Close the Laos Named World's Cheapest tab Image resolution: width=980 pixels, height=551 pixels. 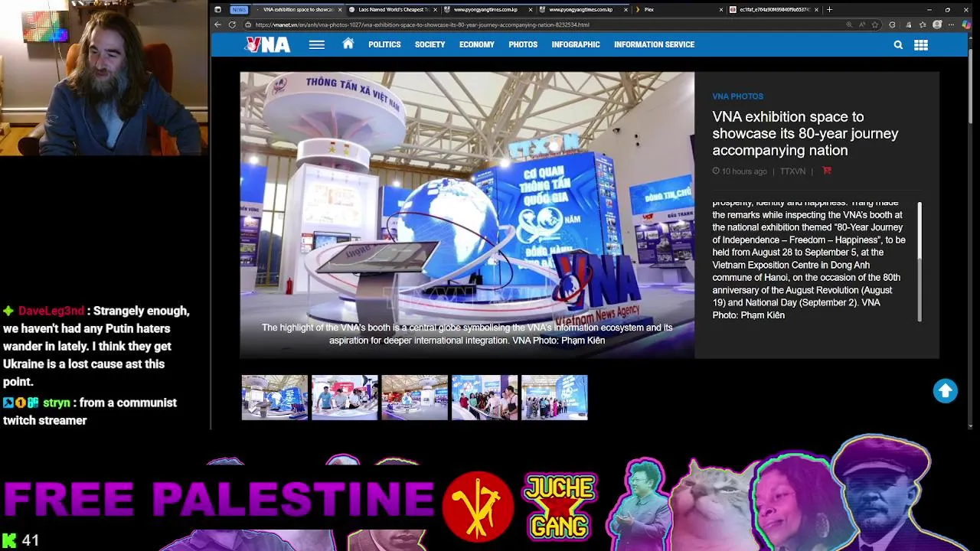[x=436, y=9]
